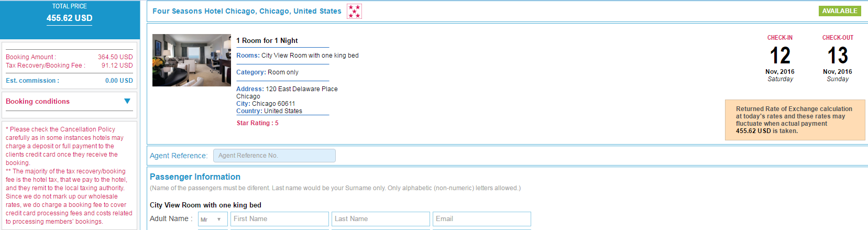Click the First Name field
Image resolution: width=868 pixels, height=230 pixels.
coord(280,219)
